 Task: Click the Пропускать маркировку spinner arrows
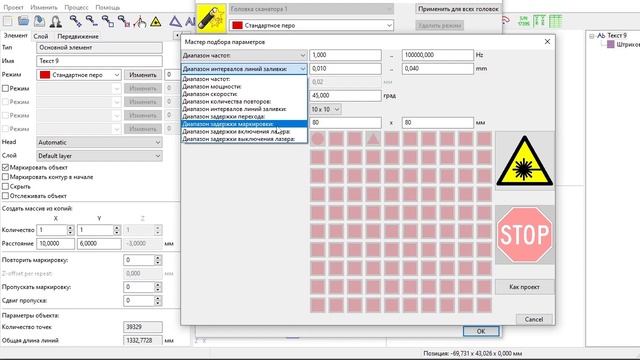[158, 287]
